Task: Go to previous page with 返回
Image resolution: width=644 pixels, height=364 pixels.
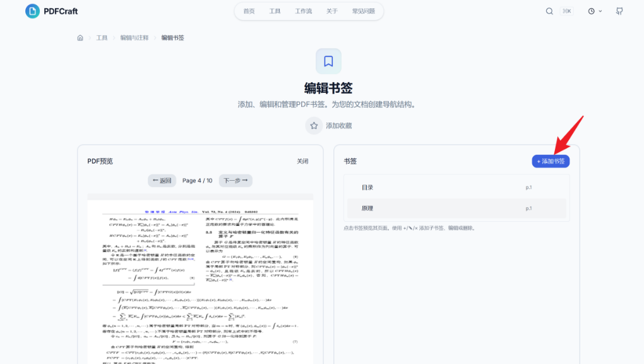Action: coord(162,181)
